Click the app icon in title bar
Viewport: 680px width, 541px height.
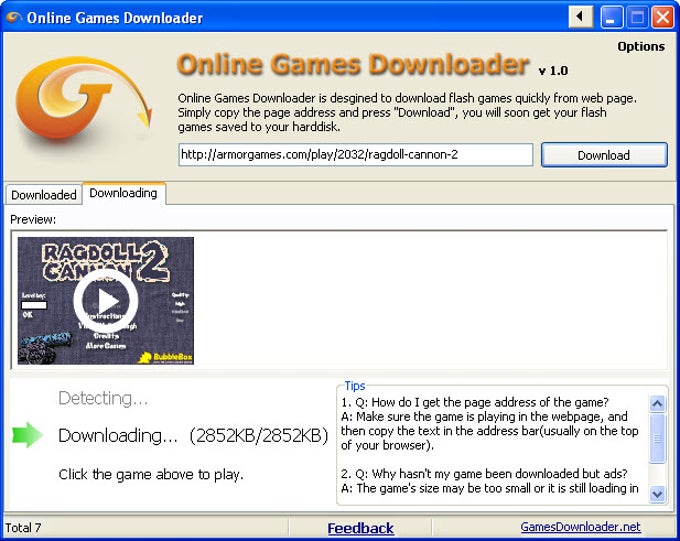click(14, 17)
